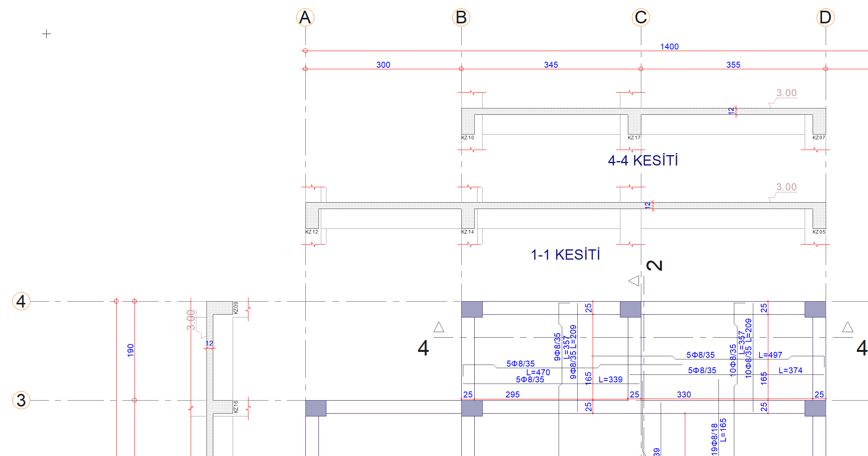Select the L=497 rebar annotation
868x456 pixels.
(x=770, y=355)
